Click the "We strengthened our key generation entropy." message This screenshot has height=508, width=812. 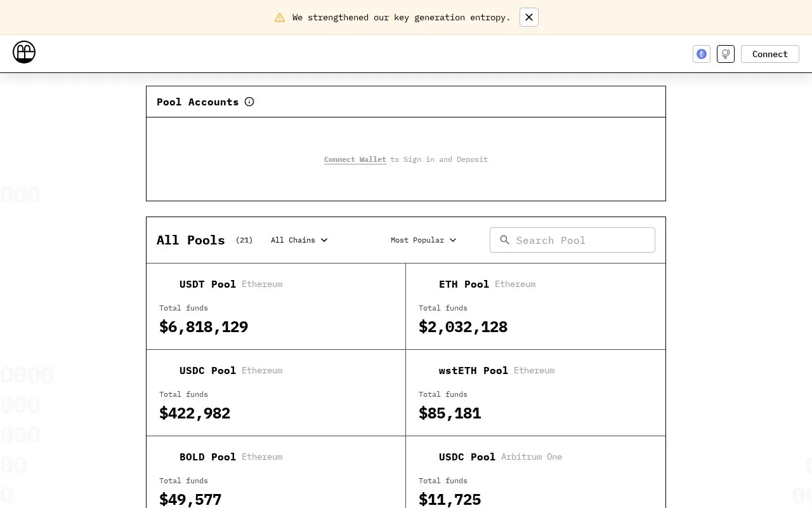402,18
